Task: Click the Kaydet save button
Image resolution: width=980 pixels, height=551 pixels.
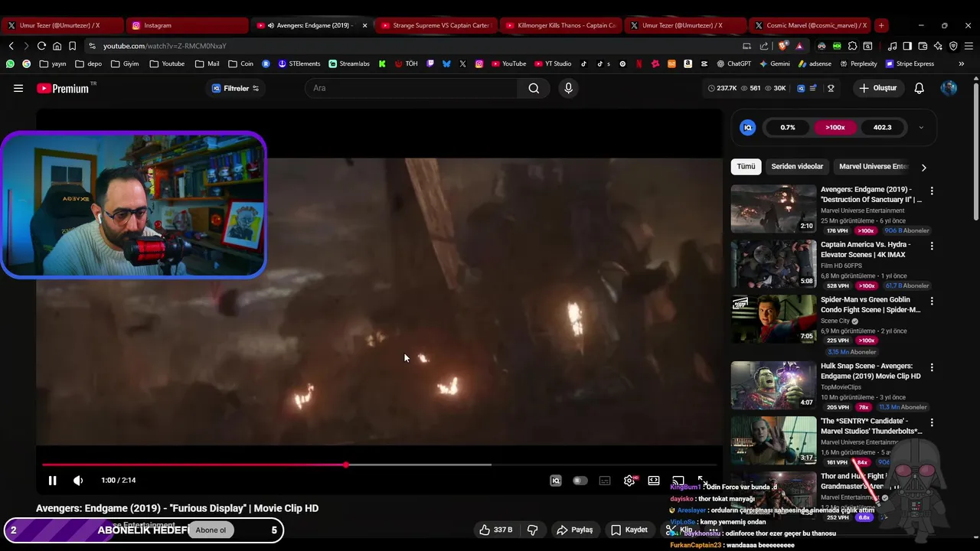Action: tap(629, 530)
